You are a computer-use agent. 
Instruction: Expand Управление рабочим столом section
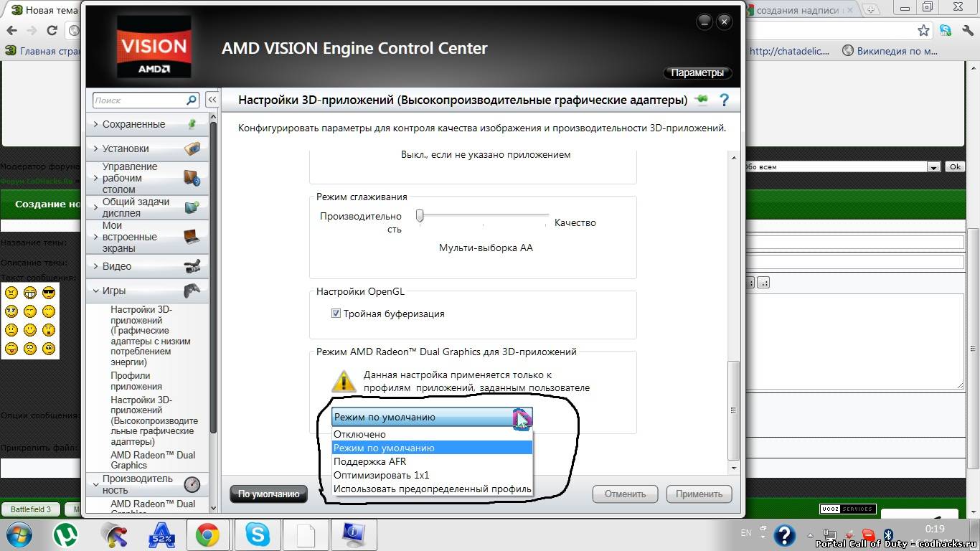coord(147,178)
